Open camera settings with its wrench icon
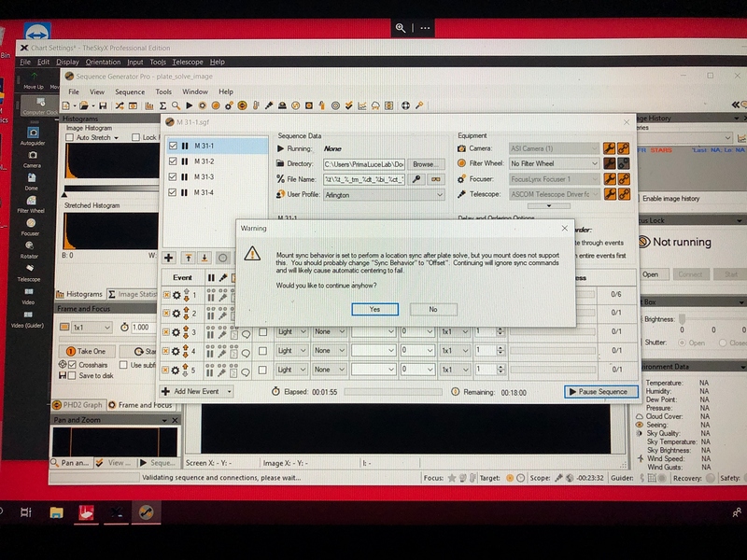 pos(609,148)
